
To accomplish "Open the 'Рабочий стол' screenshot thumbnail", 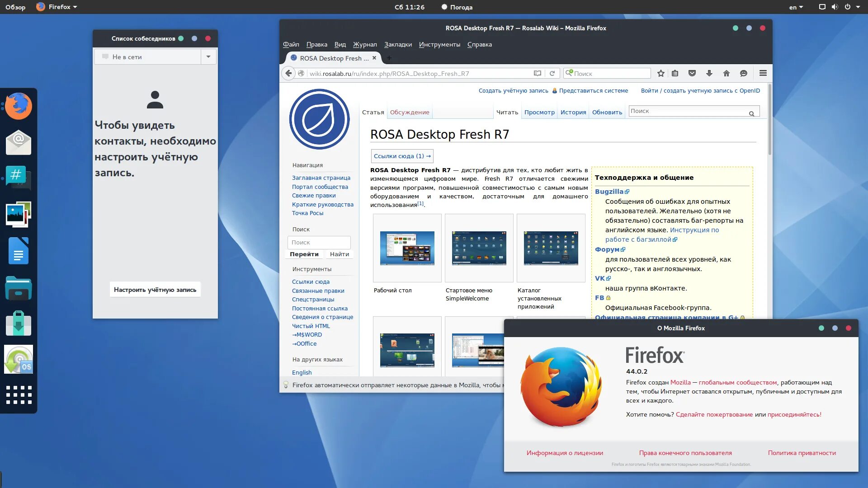I will tap(407, 248).
